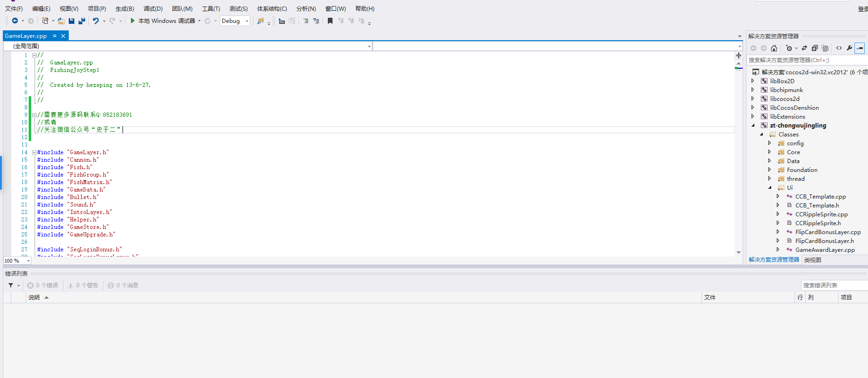Select the Core folder
Image resolution: width=868 pixels, height=378 pixels.
793,152
